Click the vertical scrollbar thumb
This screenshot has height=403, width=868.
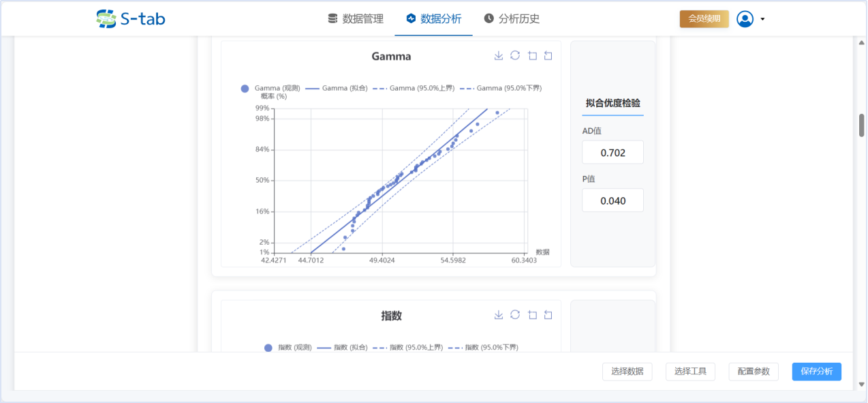pyautogui.click(x=861, y=125)
